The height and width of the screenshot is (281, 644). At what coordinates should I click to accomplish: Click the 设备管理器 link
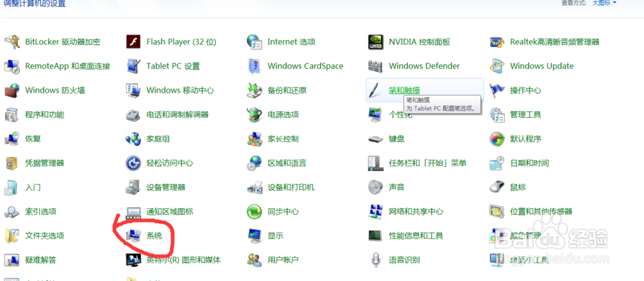166,187
